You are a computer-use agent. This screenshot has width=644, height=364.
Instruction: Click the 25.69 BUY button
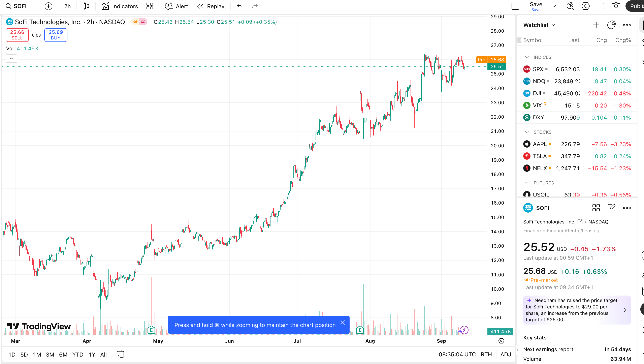[x=56, y=35]
